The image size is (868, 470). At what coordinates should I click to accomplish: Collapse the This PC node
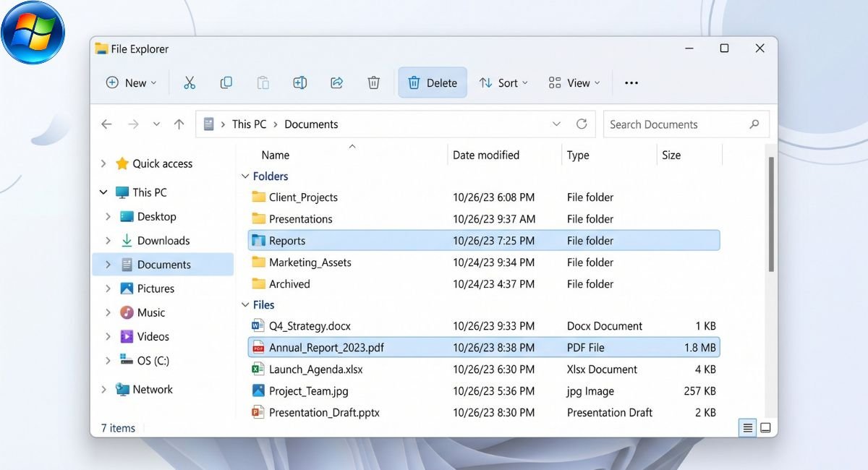pos(103,192)
